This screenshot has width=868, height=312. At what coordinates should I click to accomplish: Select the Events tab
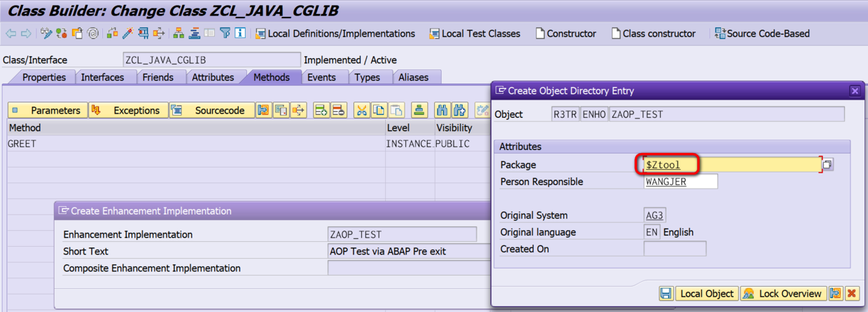(321, 77)
